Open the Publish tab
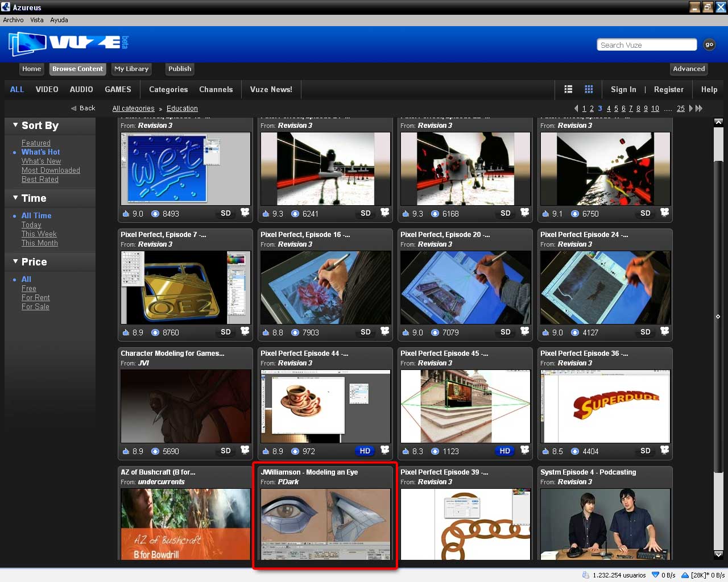This screenshot has height=582, width=728. tap(180, 69)
